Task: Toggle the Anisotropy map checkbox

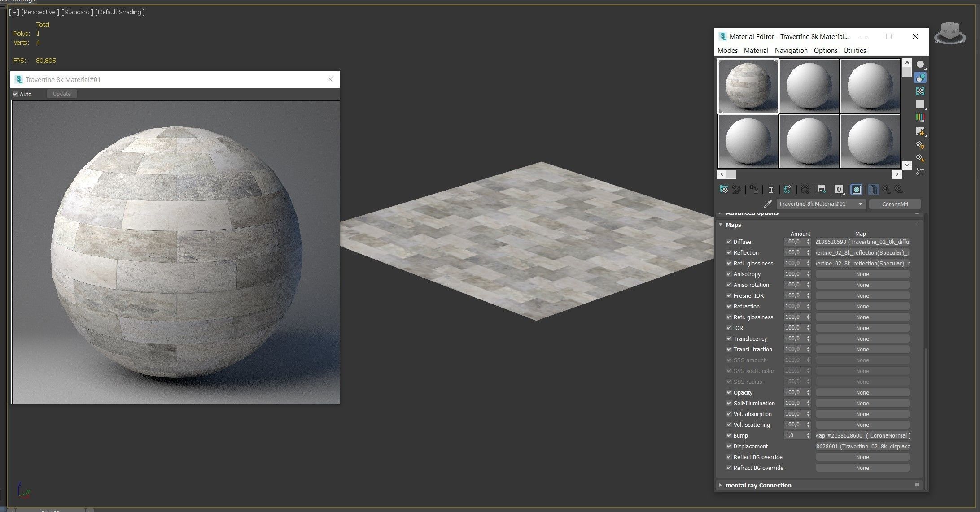Action: tap(729, 274)
